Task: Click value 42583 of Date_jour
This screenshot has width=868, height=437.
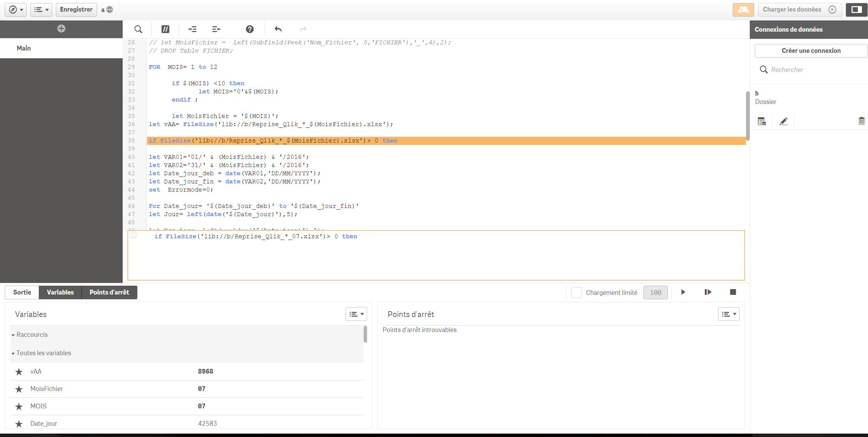Action: (208, 424)
